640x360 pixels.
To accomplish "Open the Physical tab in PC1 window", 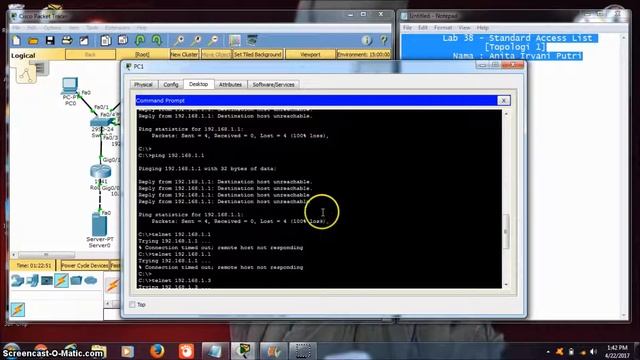I will tap(143, 84).
